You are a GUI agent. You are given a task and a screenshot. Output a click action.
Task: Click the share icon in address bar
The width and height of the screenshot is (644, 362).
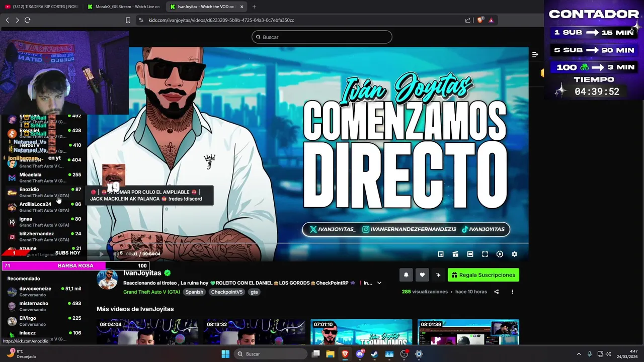[468, 20]
